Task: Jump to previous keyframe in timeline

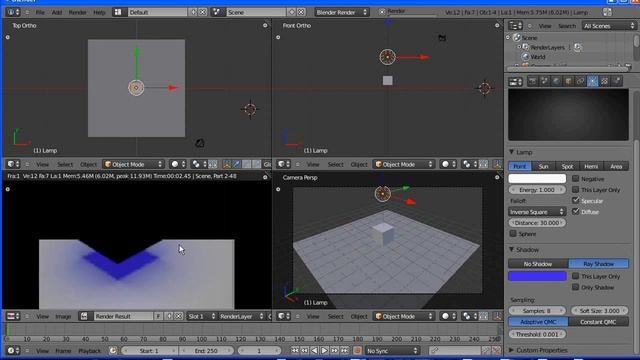Action: [x=304, y=351]
